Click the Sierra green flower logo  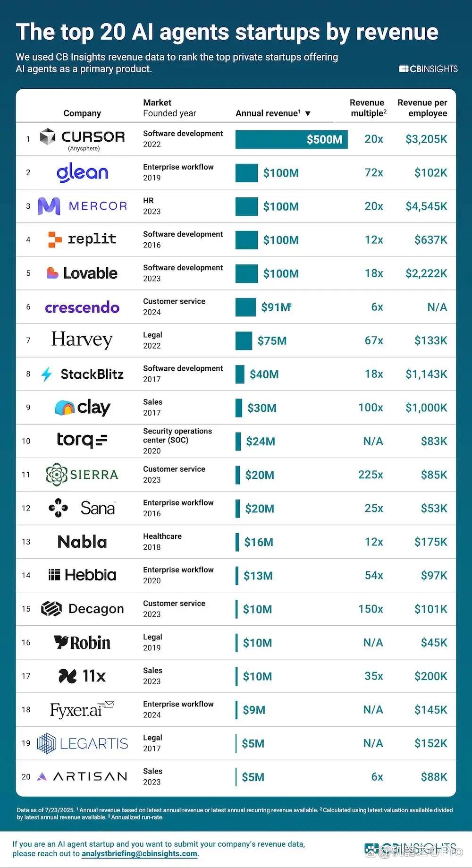pyautogui.click(x=57, y=475)
